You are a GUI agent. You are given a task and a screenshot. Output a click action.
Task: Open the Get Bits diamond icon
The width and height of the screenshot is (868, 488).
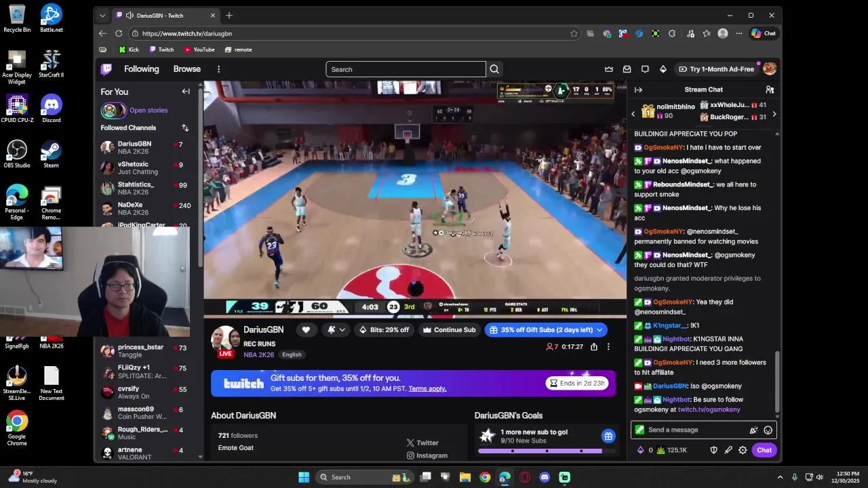pyautogui.click(x=663, y=69)
